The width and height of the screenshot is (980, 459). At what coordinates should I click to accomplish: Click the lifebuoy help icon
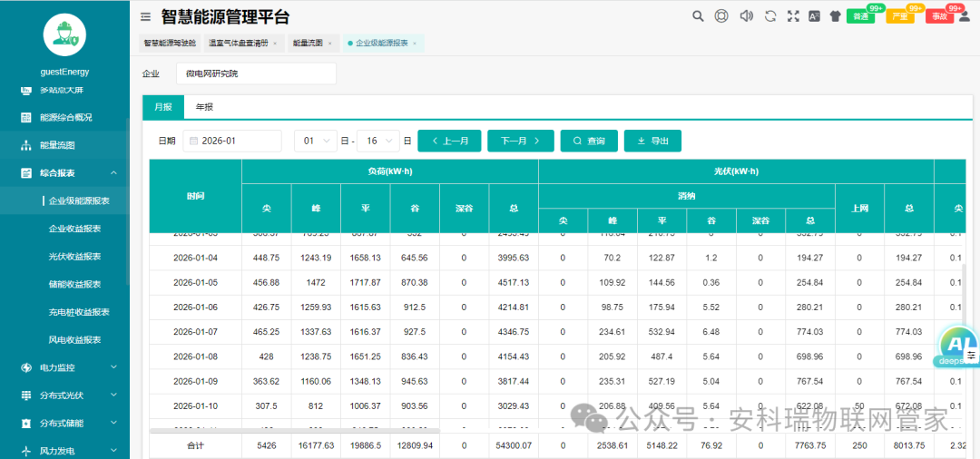(721, 16)
